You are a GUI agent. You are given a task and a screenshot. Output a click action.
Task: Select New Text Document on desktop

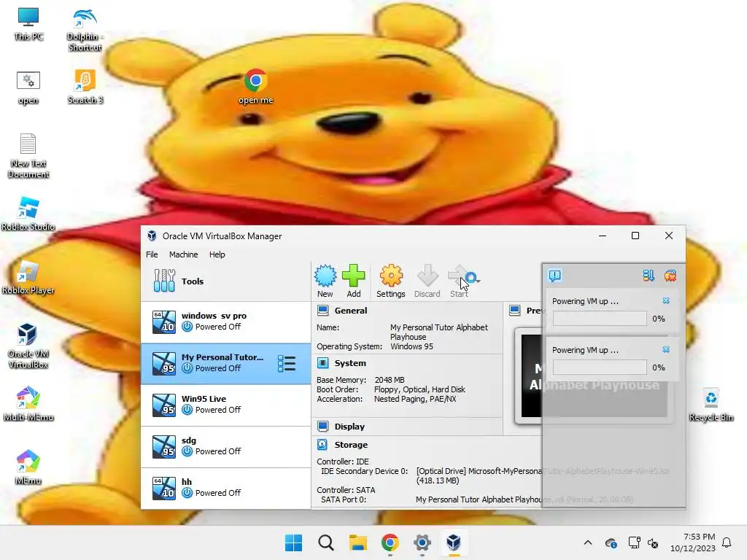click(28, 156)
